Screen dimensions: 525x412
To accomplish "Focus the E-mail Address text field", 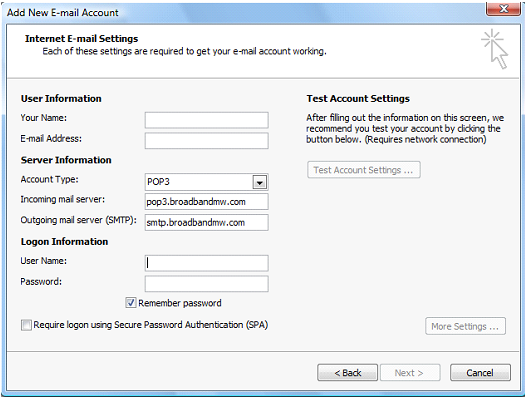I will tap(207, 141).
